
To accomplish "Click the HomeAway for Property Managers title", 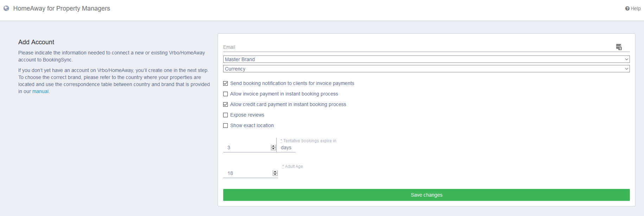I will [x=62, y=8].
